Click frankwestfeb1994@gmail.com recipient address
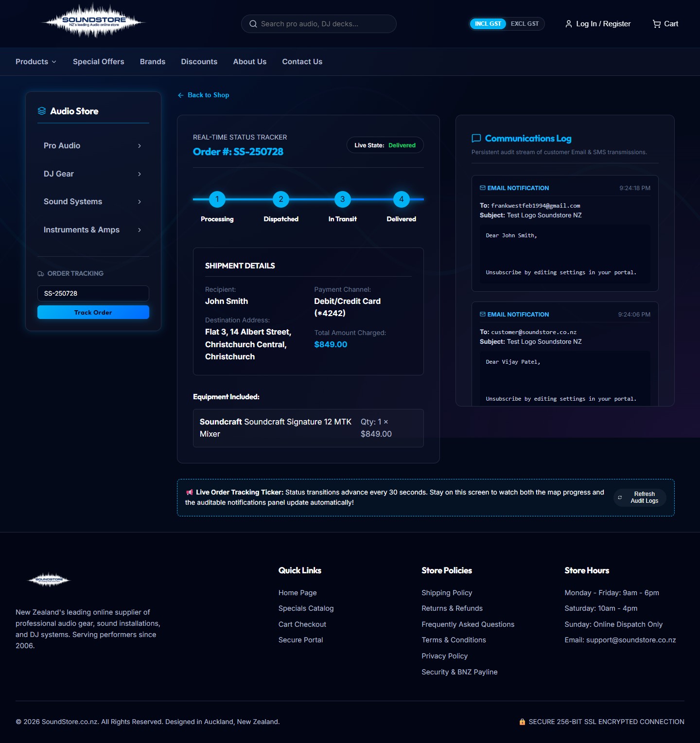 pos(536,206)
